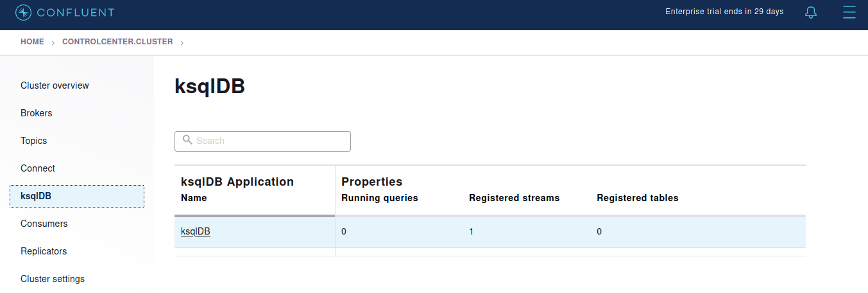
Task: Select Cluster overview in sidebar
Action: [x=55, y=85]
